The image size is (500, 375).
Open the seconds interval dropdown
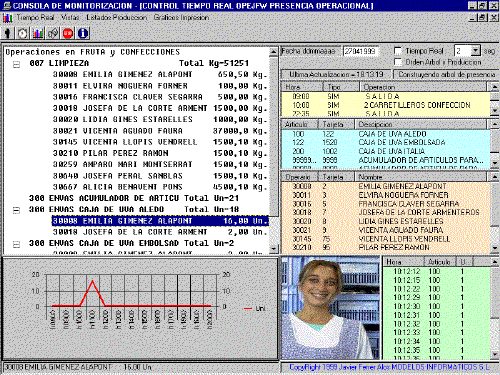tap(476, 51)
